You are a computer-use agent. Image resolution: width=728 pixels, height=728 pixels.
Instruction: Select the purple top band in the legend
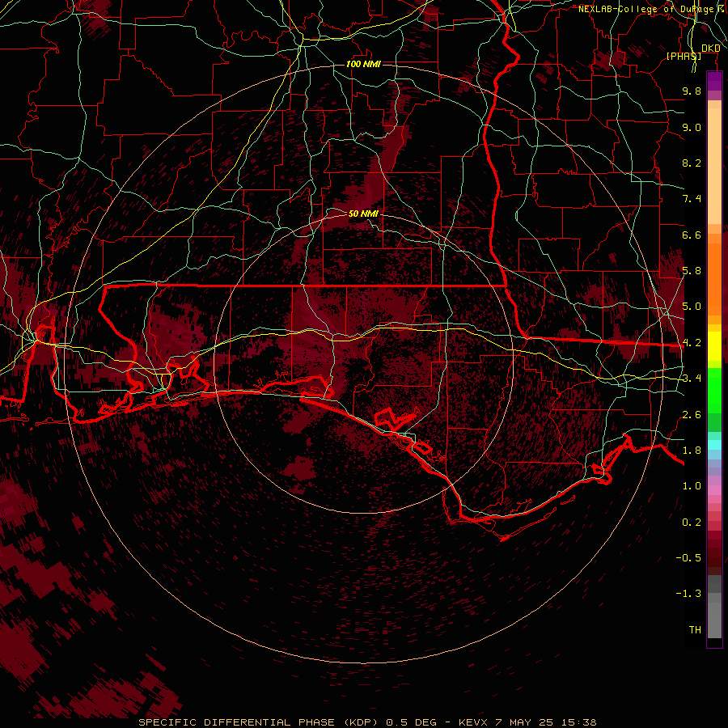714,81
